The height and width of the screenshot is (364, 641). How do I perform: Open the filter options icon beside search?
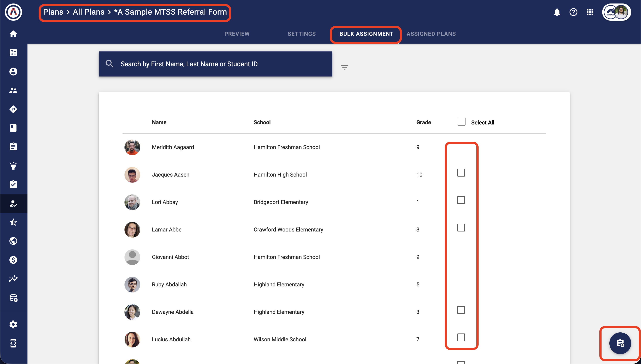[344, 67]
